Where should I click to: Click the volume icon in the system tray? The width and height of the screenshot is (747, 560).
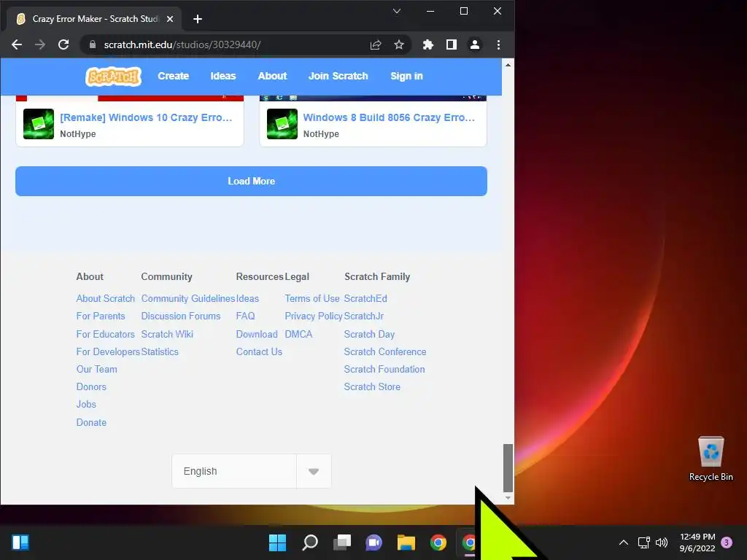tap(662, 542)
